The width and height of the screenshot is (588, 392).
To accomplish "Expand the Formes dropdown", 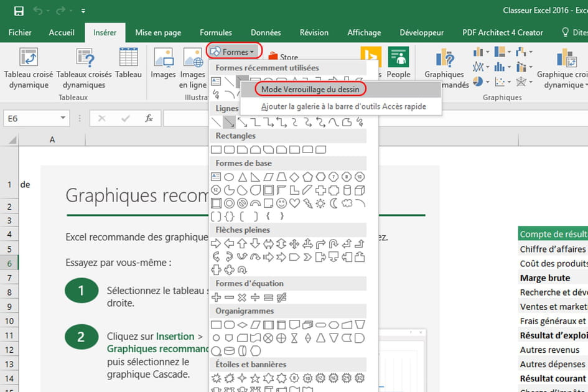I will [233, 52].
